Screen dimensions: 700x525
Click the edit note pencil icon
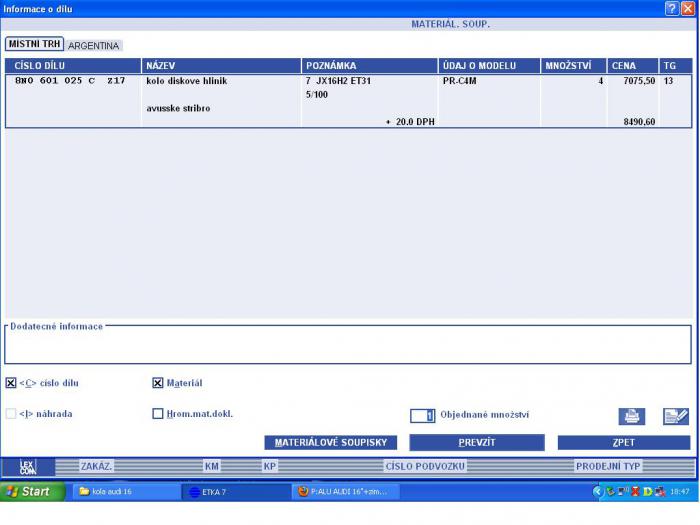point(676,416)
